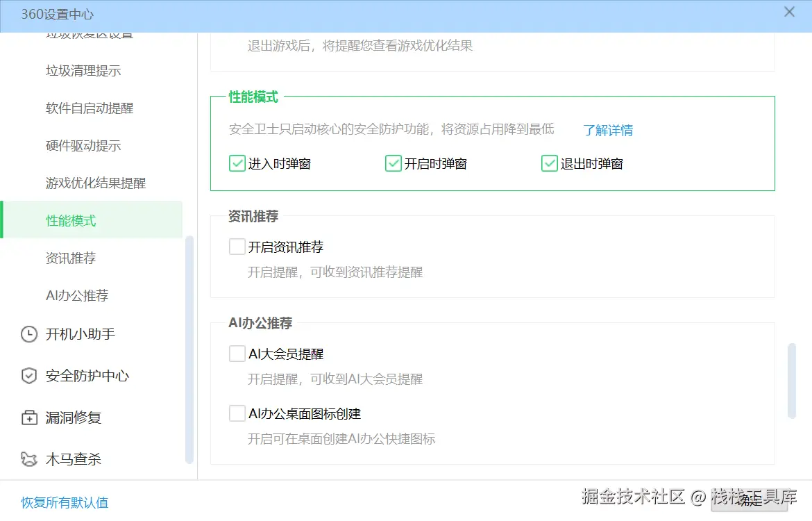Click the text 开启提醒，可收到AI大会员提醒
812x521 pixels.
[x=335, y=379]
